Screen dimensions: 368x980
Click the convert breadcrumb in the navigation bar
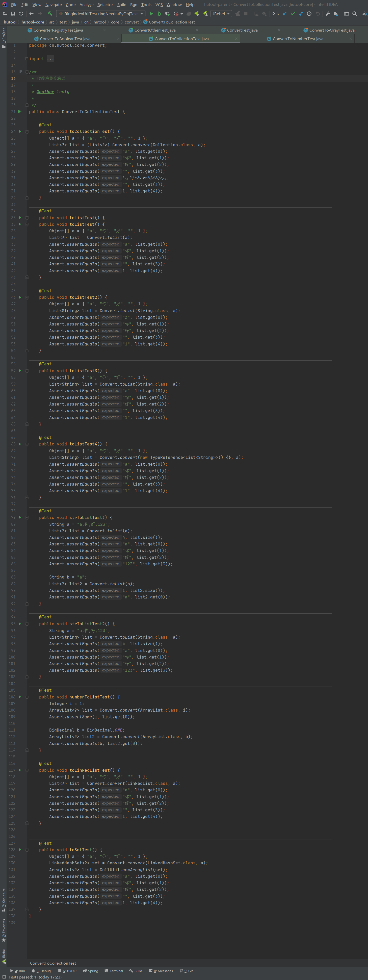[x=132, y=22]
